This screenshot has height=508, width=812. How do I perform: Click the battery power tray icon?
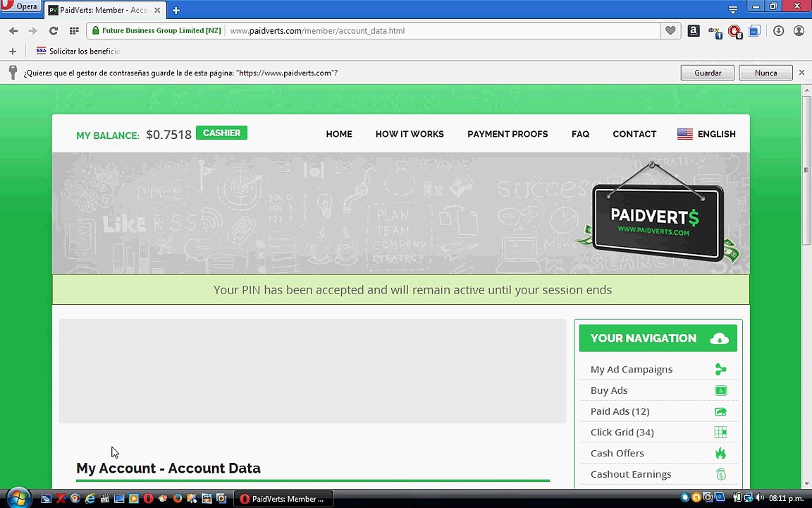(737, 498)
